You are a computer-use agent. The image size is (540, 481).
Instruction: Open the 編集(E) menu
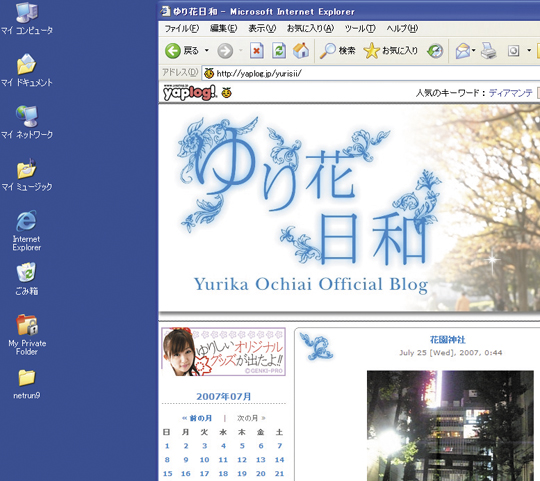(224, 29)
